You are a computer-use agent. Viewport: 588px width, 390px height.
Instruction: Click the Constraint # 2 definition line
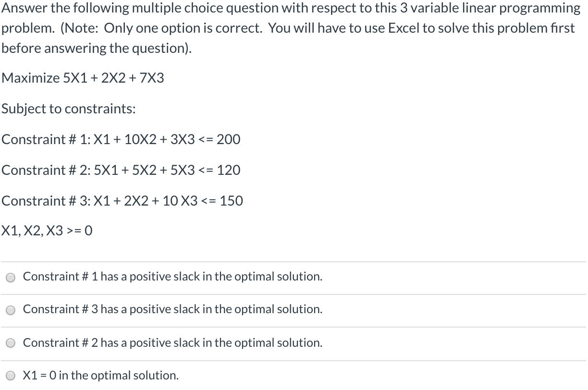121,170
